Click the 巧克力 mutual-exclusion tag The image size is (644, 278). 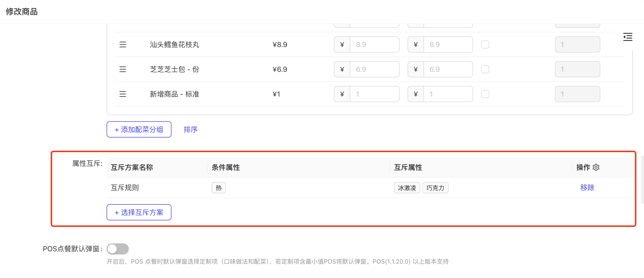(x=435, y=188)
